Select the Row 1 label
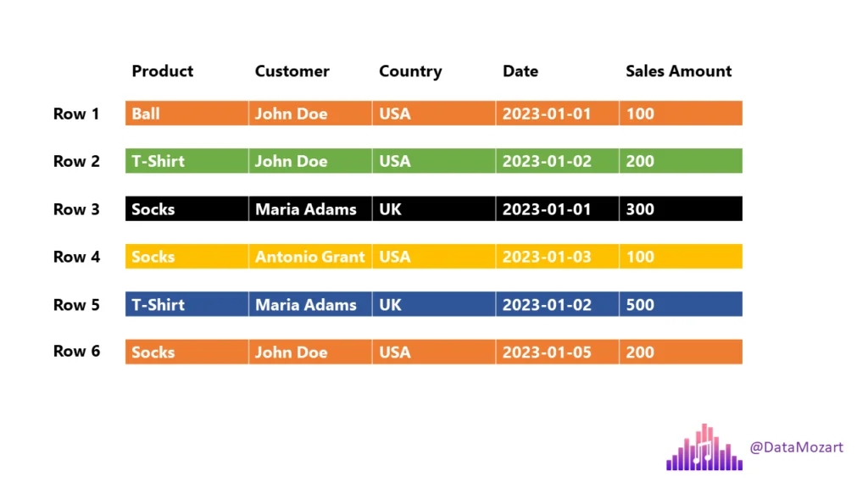868x488 pixels. pyautogui.click(x=76, y=114)
